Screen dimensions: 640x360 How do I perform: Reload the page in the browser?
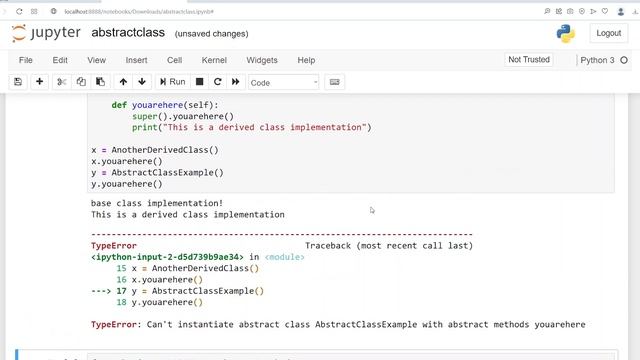[x=19, y=11]
